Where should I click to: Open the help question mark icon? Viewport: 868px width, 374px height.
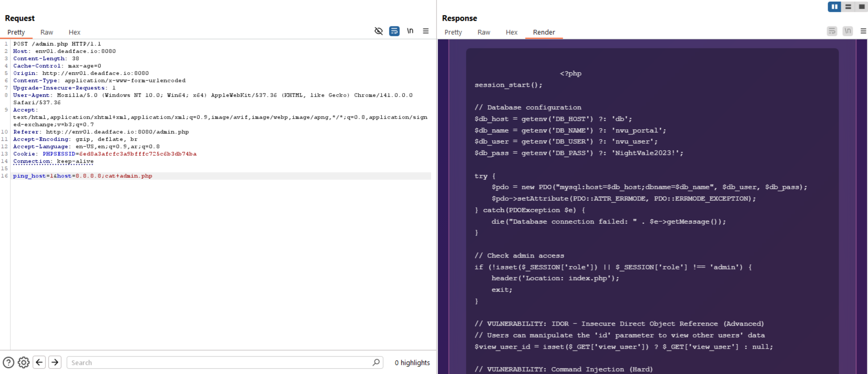click(x=8, y=362)
